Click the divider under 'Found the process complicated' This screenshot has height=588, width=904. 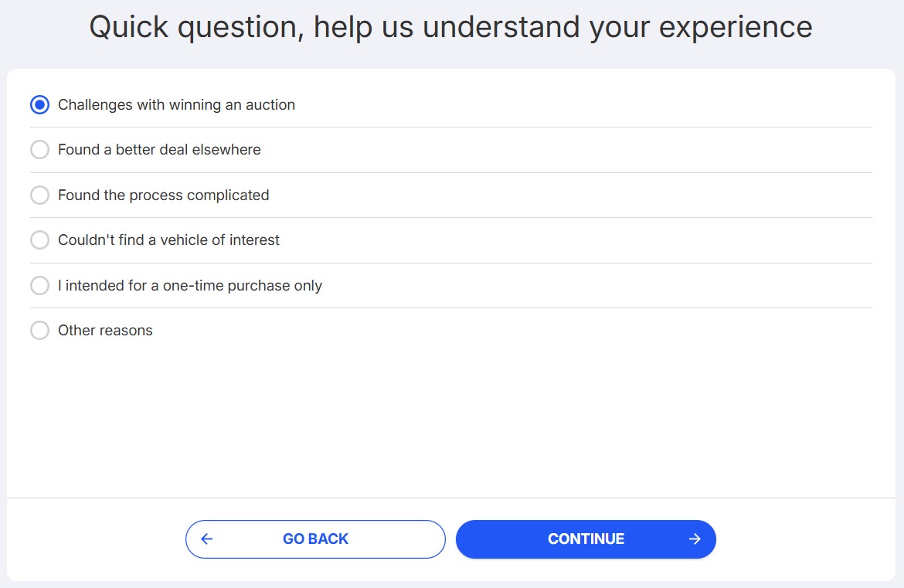[x=451, y=217]
